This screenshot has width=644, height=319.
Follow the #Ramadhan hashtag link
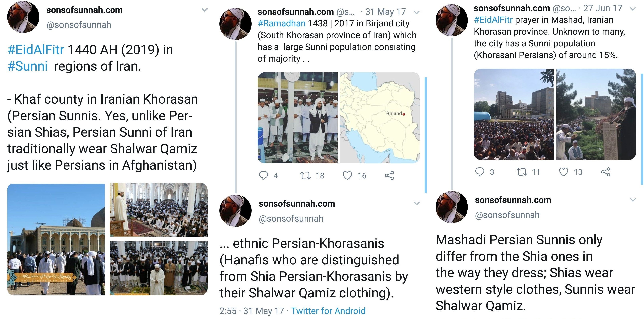click(281, 23)
